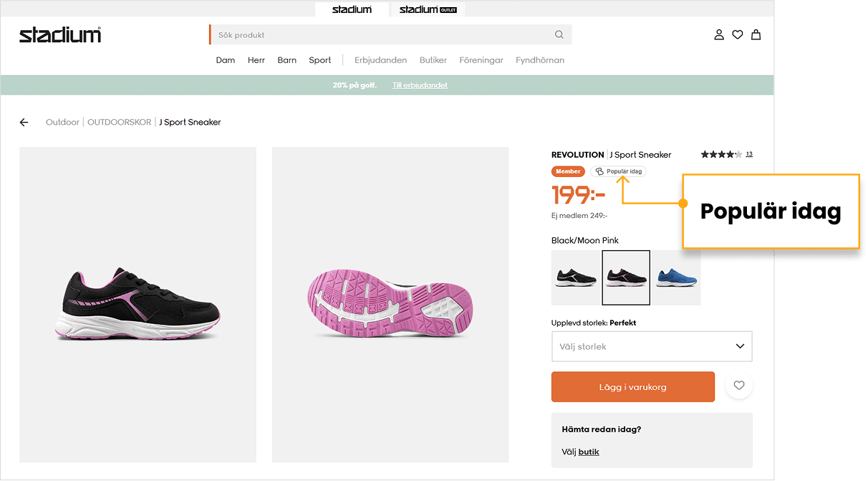Add product to favorites with heart button
Screen dimensions: 868x481
[739, 386]
